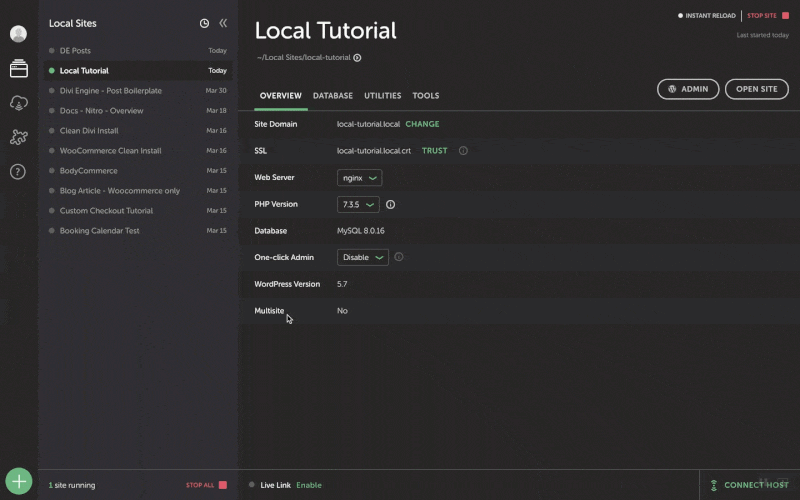Collapse the Local Sites sidebar

(223, 23)
